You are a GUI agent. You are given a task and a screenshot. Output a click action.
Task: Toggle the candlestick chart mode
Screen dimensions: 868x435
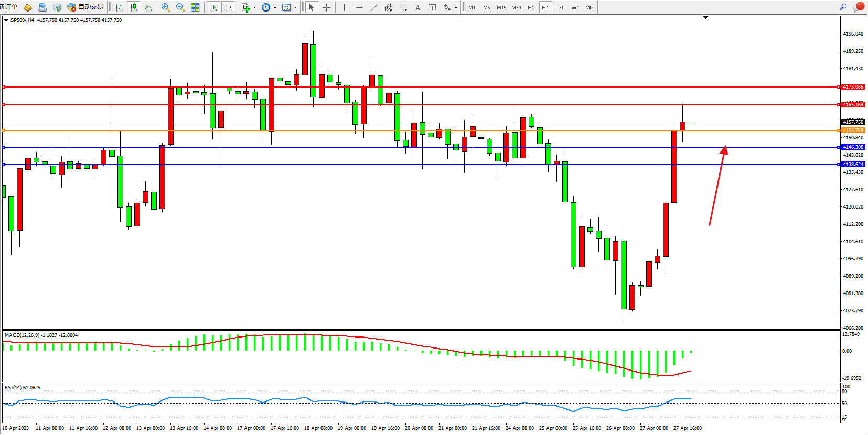(134, 7)
